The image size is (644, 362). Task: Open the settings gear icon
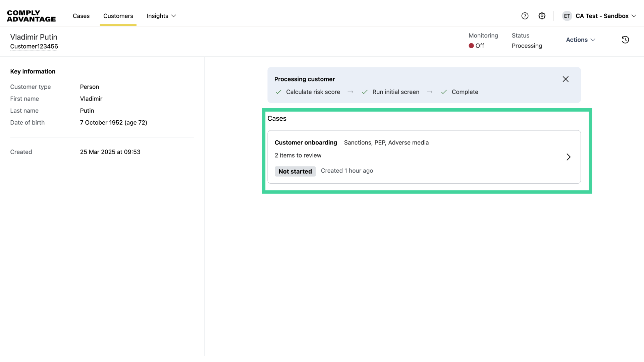click(x=542, y=16)
